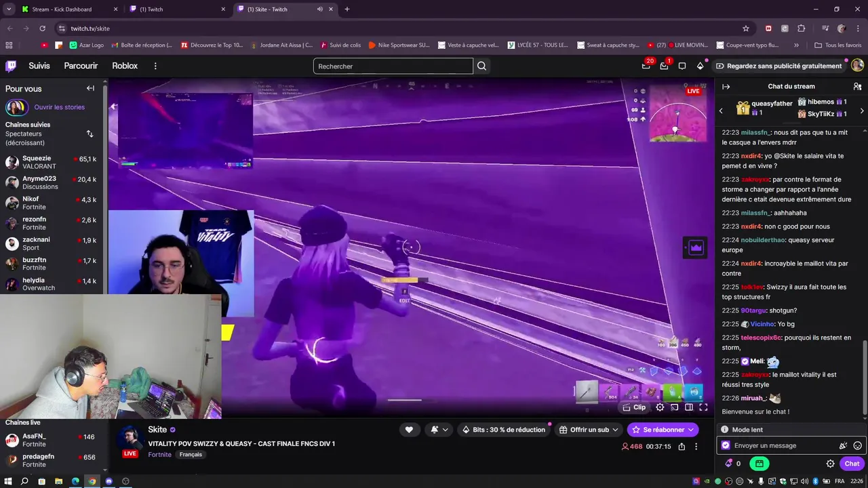Send message with the Chat button
The height and width of the screenshot is (488, 868).
tap(852, 464)
